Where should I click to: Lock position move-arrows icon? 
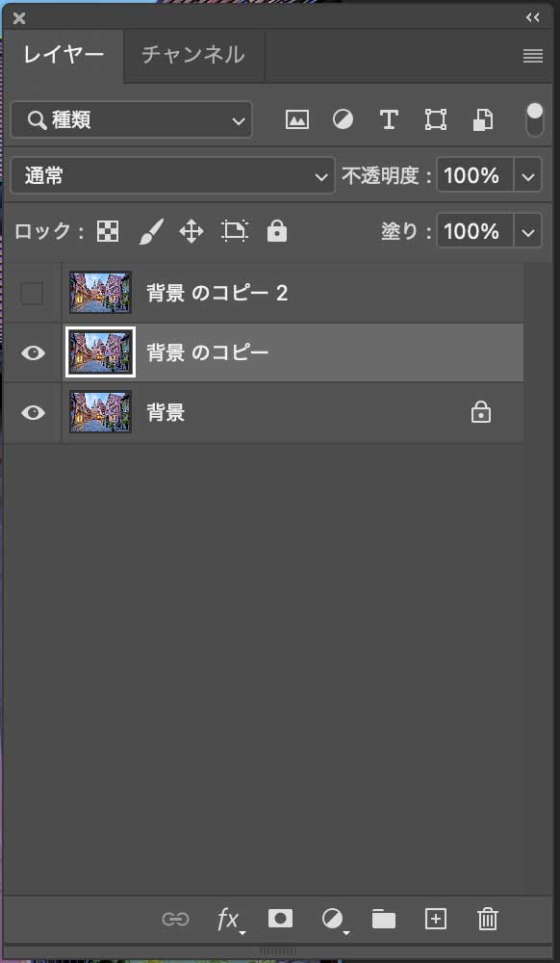pyautogui.click(x=191, y=231)
